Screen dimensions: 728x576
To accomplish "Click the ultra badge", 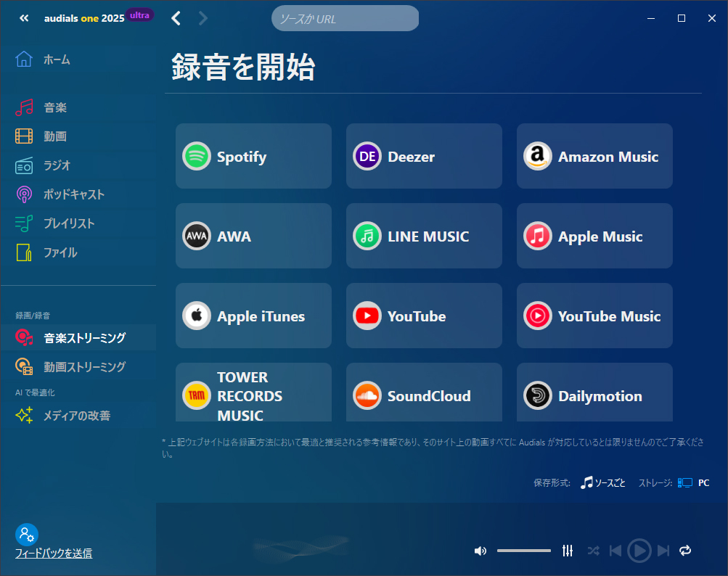I will click(139, 15).
